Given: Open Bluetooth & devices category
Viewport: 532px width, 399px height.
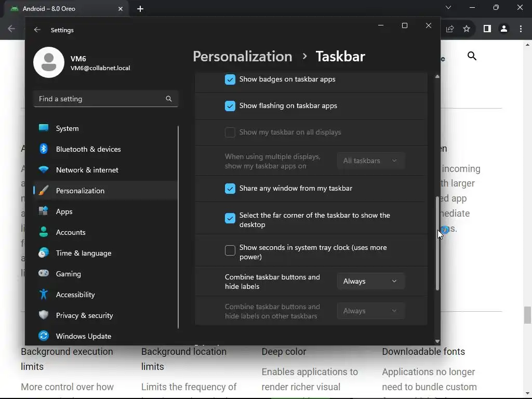Looking at the screenshot, I should (x=105, y=149).
